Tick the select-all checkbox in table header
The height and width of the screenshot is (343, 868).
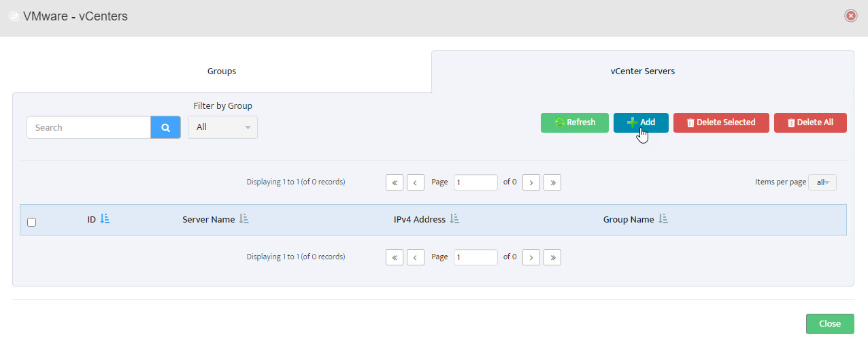click(31, 222)
